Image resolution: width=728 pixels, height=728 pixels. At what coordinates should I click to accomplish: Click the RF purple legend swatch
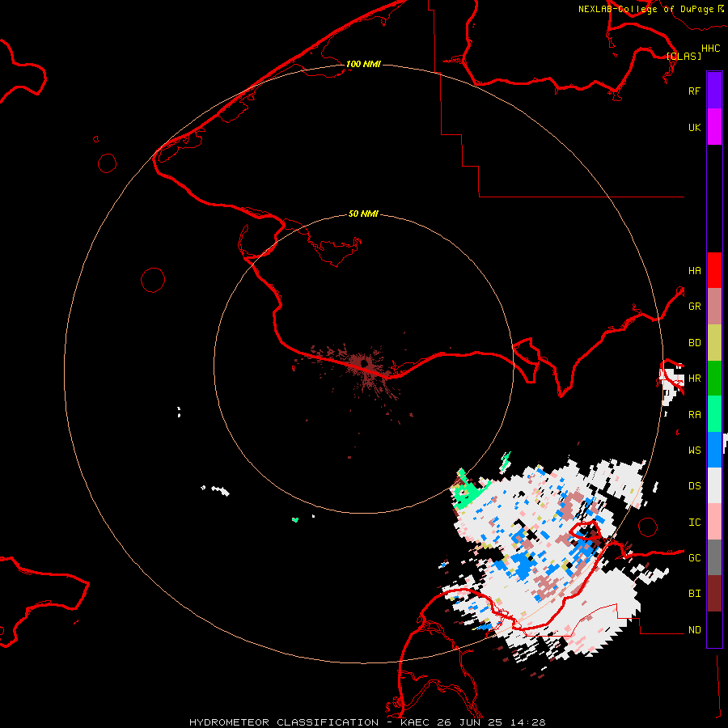714,91
